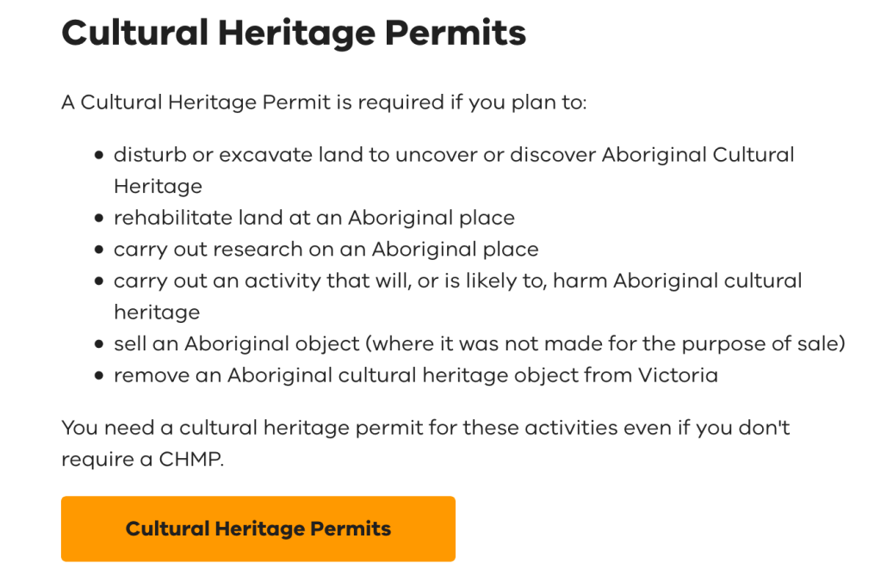
Task: Click the word 'Victoria' in the last bullet
Action: click(x=678, y=375)
